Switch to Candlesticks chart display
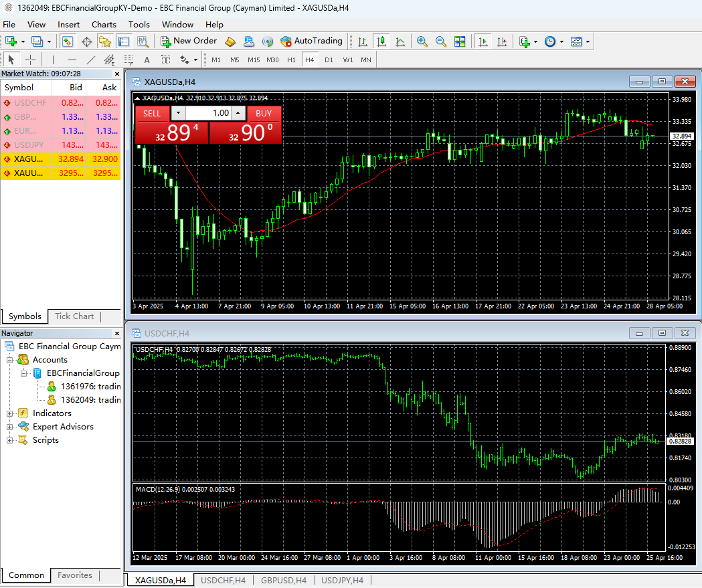This screenshot has height=588, width=702. [381, 41]
